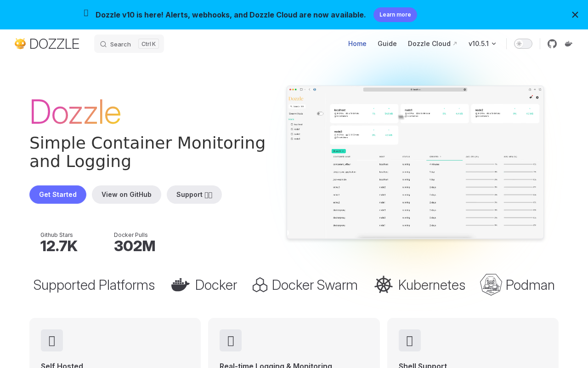The width and height of the screenshot is (588, 368).
Task: Click the Real-time Logging feature icon
Action: [x=231, y=340]
